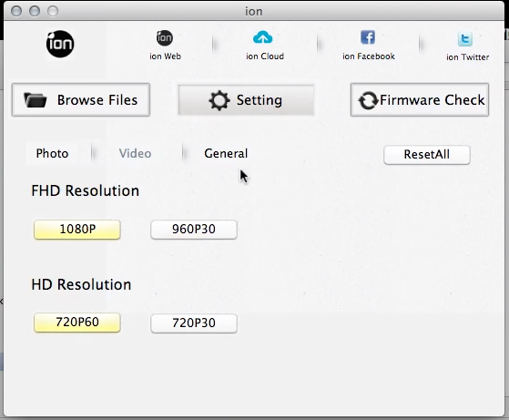Click the gear icon in the Setting button
509x420 pixels.
219,100
